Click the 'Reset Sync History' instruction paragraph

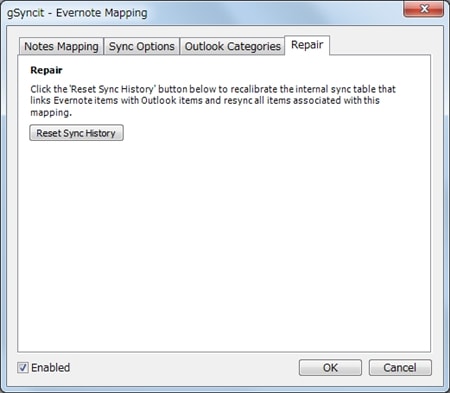pyautogui.click(x=213, y=101)
